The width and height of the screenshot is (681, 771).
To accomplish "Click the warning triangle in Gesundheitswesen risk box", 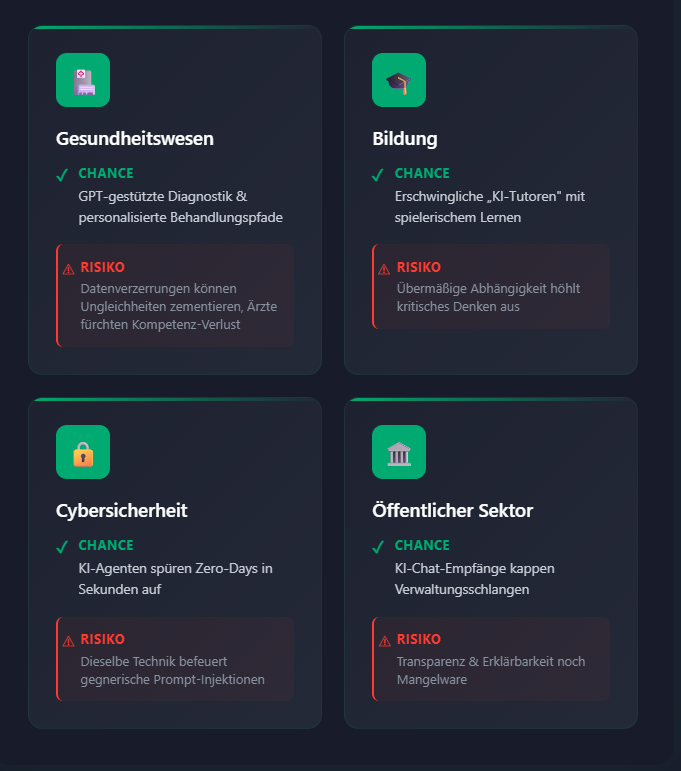I will [x=68, y=269].
